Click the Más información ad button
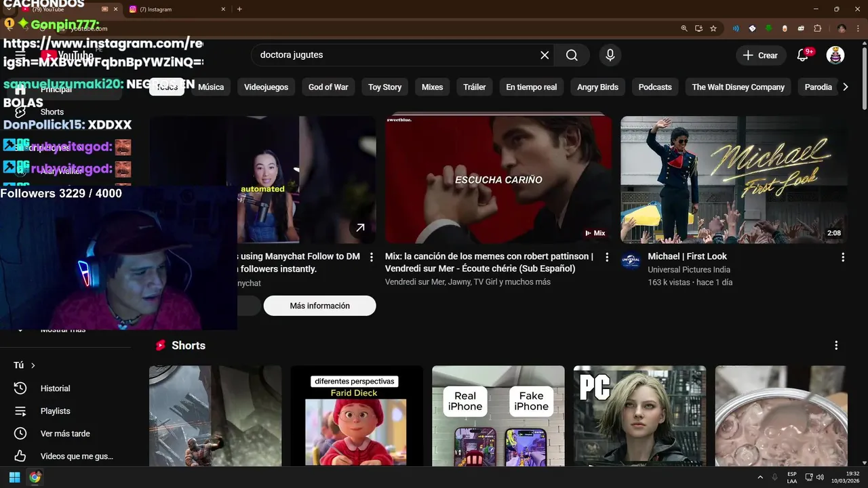 [319, 306]
